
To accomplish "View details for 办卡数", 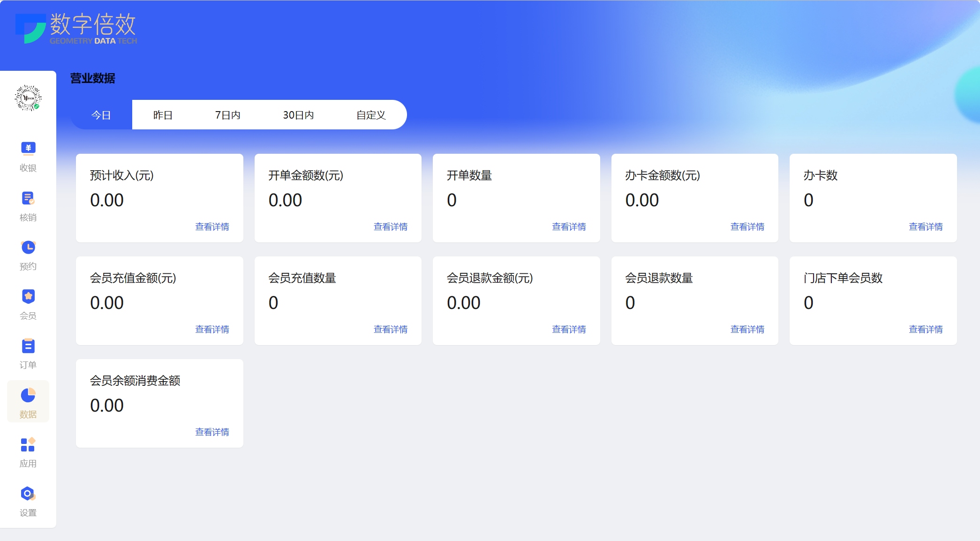I will 926,227.
